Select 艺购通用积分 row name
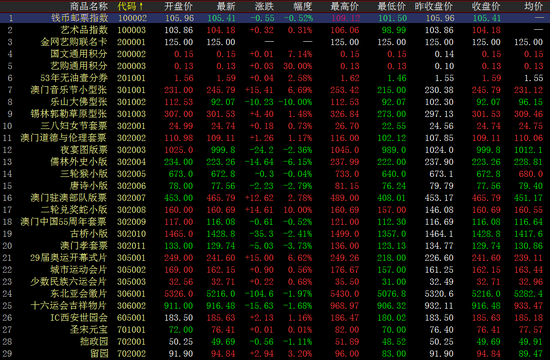This screenshot has width=550, height=360. 79,66
